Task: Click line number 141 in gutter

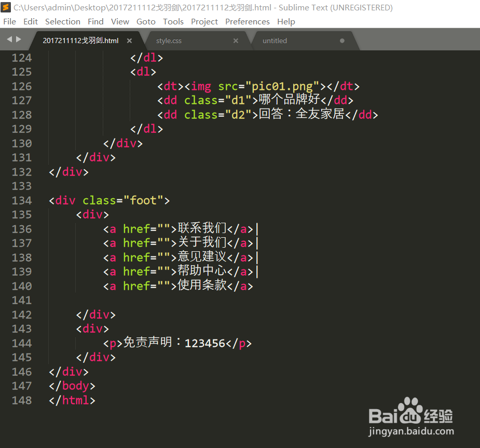Action: point(22,301)
